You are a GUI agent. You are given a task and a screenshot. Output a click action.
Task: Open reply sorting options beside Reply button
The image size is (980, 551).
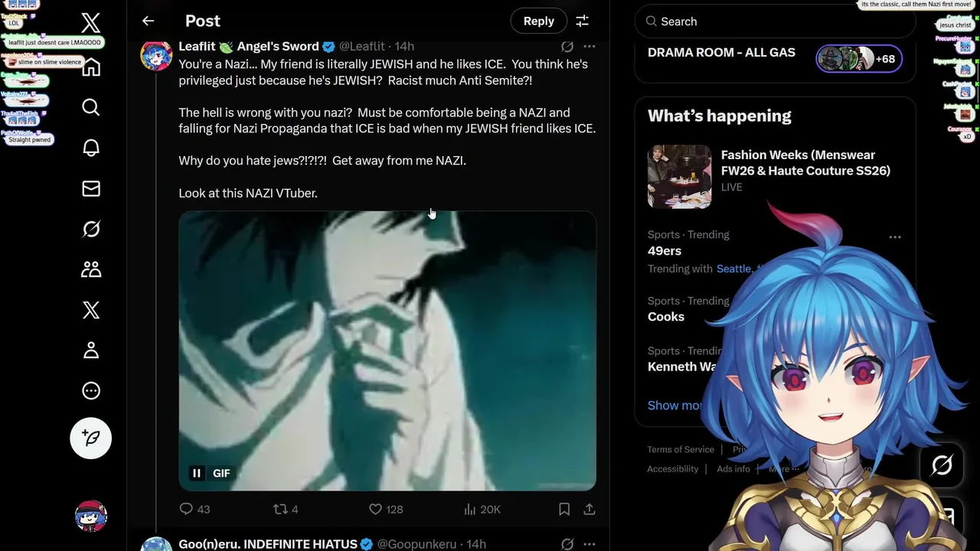click(x=582, y=21)
